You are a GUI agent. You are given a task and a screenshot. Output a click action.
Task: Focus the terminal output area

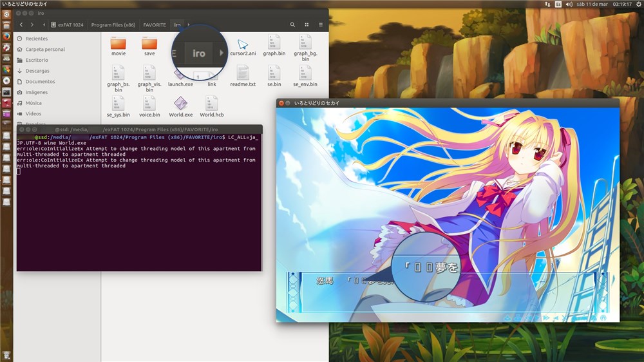click(x=139, y=202)
